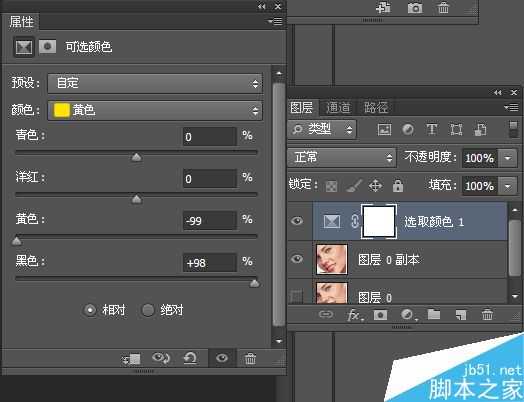The height and width of the screenshot is (402, 524).
Task: Switch to the 图层 tab
Action: point(302,108)
